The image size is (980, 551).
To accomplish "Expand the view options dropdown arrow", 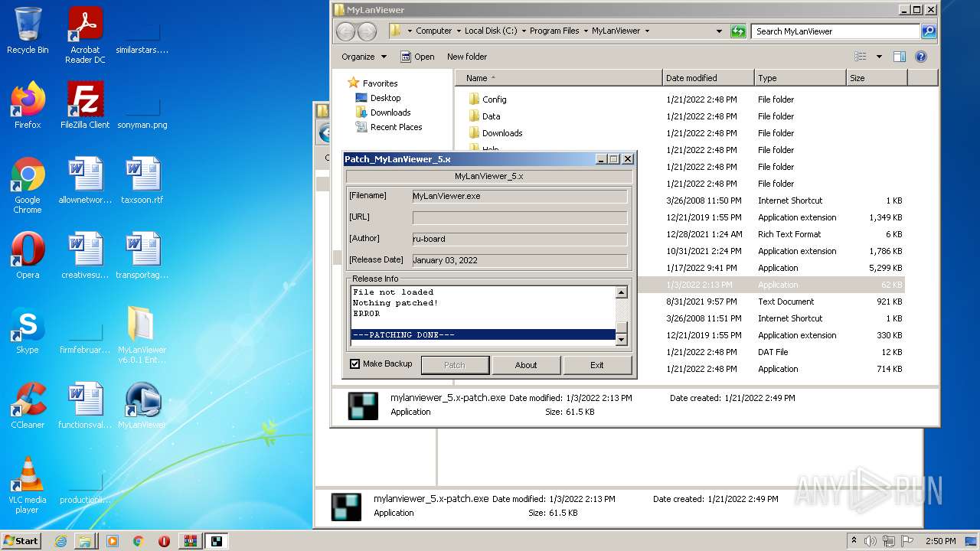I will [x=879, y=57].
